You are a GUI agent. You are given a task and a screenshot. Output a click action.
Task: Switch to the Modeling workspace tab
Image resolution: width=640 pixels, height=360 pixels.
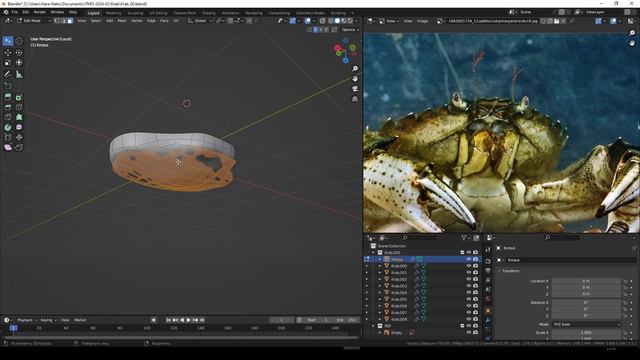[x=113, y=13]
